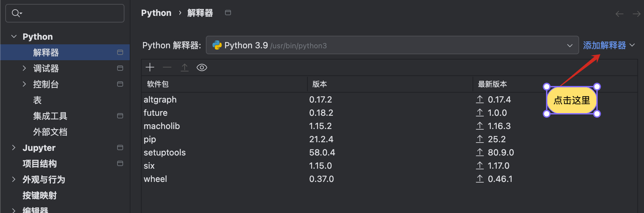Click upgrade arrow icon for altgraph 0.17.4
Screen dimensions: 644x213
tap(480, 99)
